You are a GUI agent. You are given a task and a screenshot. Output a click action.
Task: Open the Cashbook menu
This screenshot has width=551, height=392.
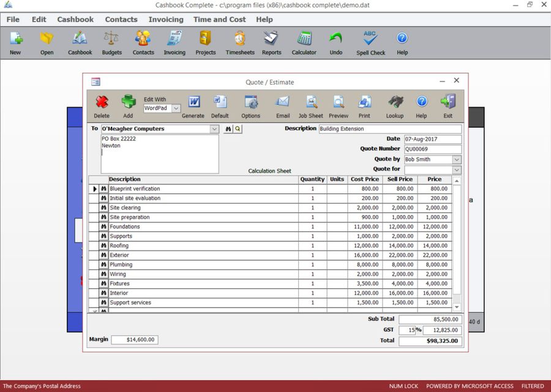point(75,20)
